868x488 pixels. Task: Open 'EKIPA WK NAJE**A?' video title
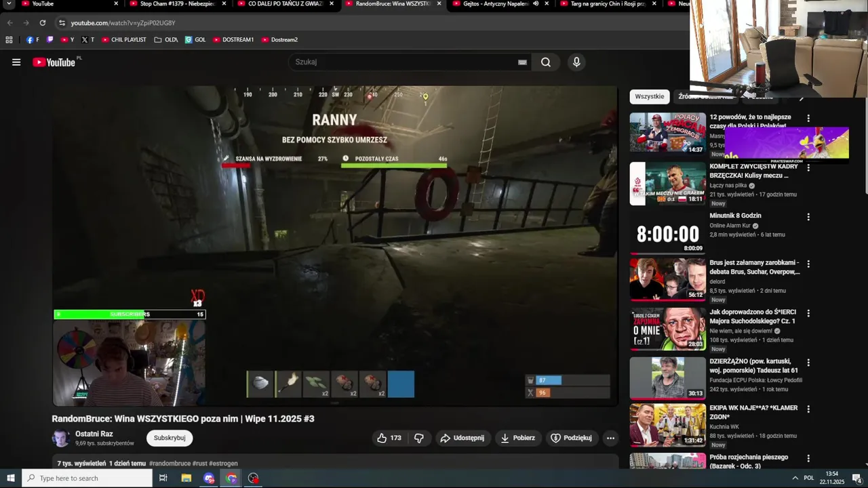tap(753, 412)
